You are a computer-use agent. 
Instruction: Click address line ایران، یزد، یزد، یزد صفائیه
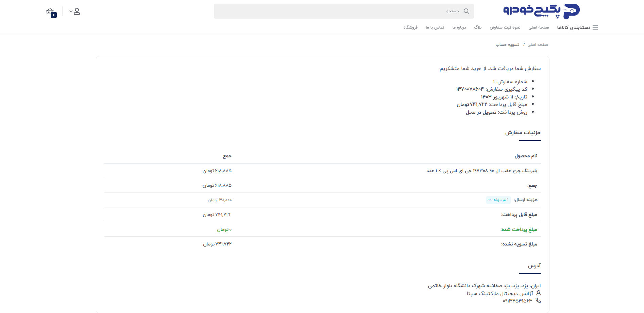(x=484, y=286)
